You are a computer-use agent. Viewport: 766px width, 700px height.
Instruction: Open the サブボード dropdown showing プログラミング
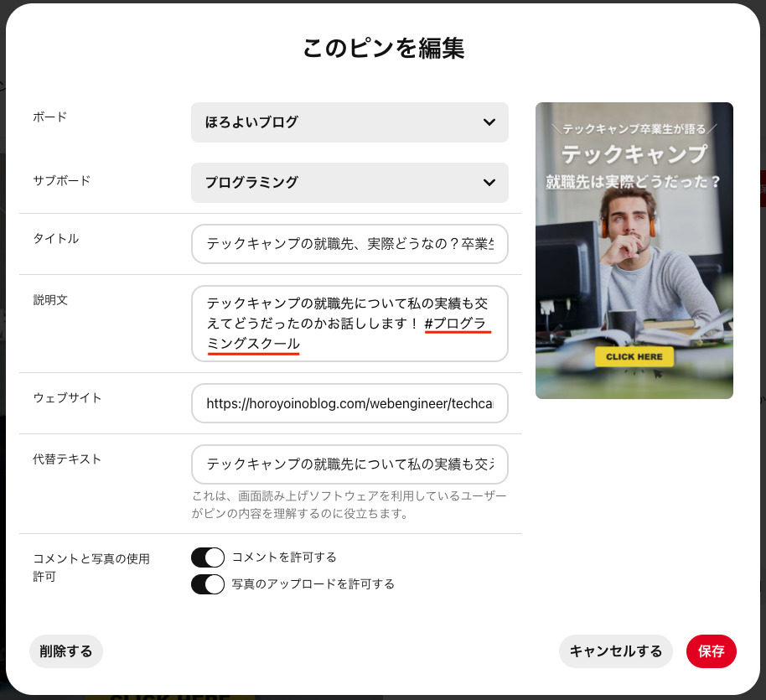pos(349,183)
